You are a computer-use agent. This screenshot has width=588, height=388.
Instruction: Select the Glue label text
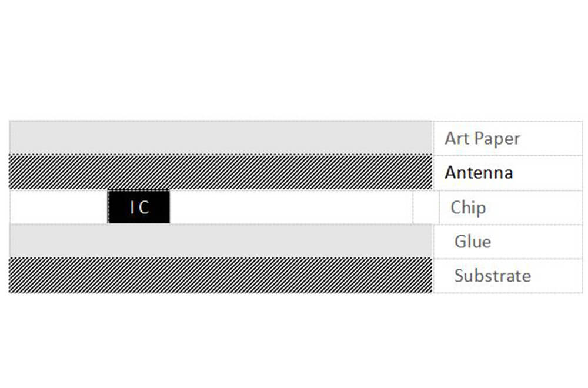click(472, 242)
